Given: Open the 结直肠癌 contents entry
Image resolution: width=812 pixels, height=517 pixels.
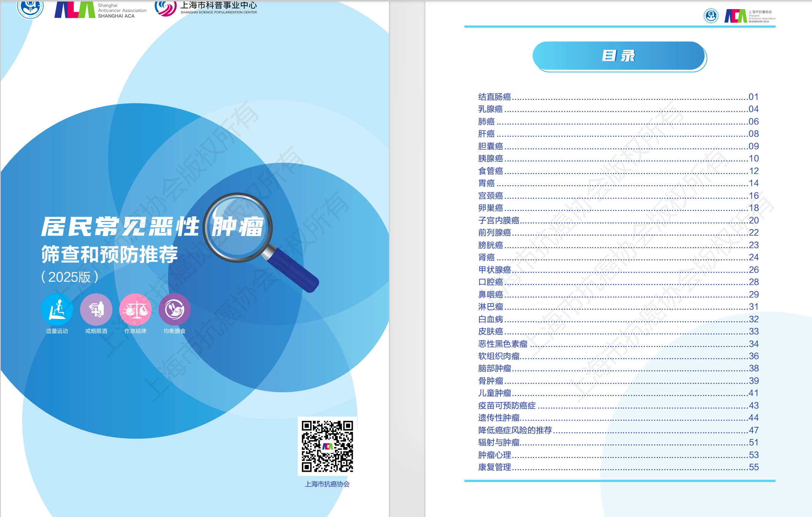Looking at the screenshot, I should coord(618,97).
